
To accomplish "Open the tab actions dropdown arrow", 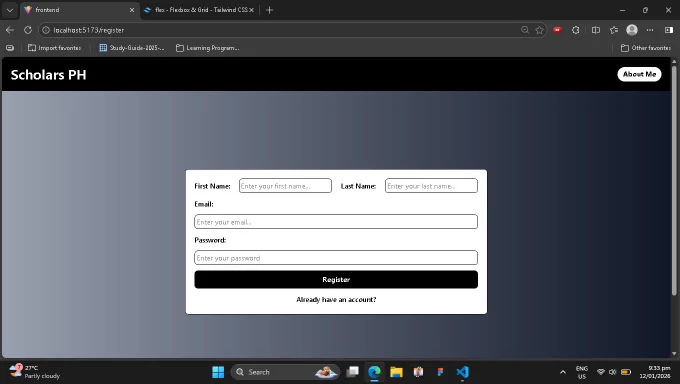I will pos(10,10).
